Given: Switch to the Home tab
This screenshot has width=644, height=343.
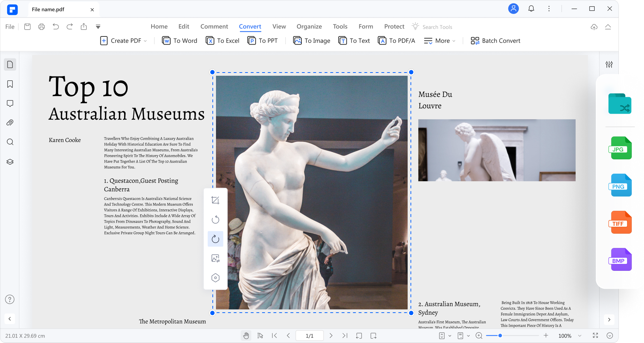Looking at the screenshot, I should pos(159,26).
